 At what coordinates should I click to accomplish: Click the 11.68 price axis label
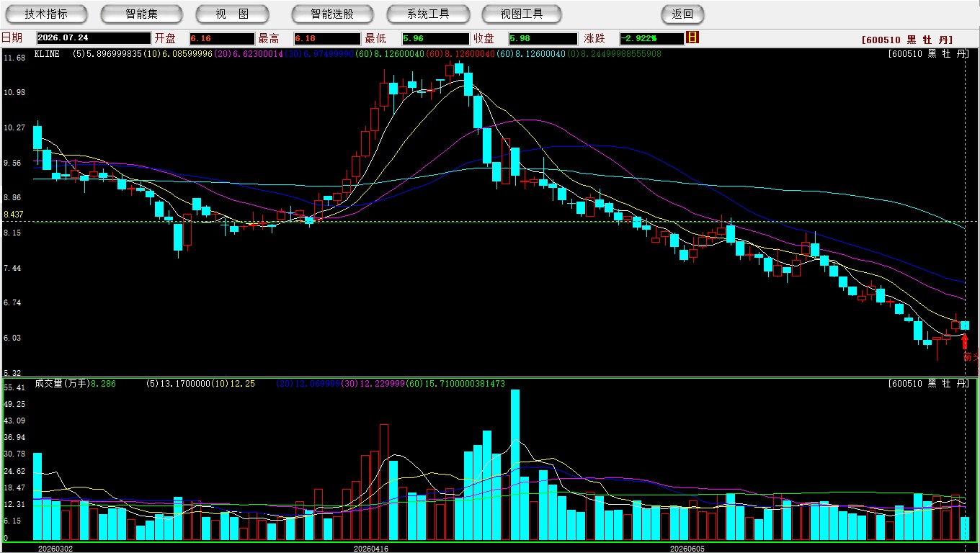(14, 58)
